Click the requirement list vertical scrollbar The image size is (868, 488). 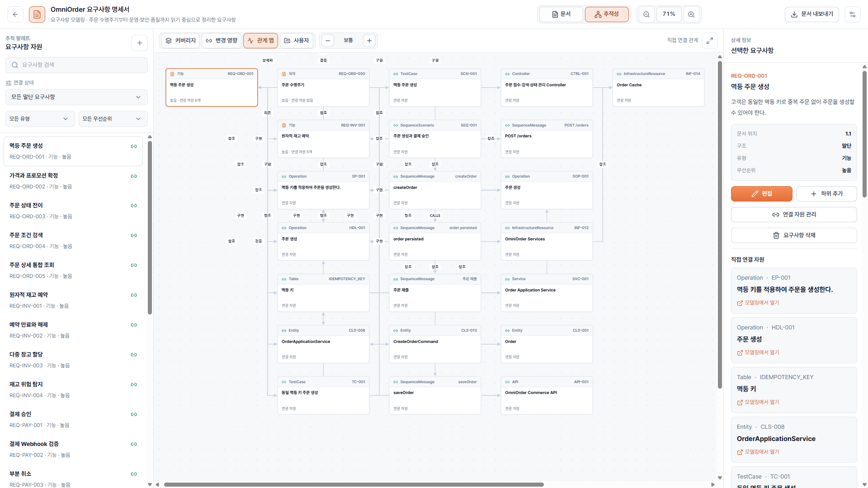[x=150, y=228]
